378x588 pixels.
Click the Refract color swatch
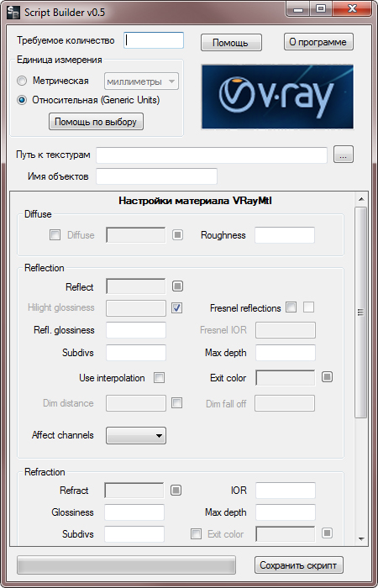tap(134, 491)
